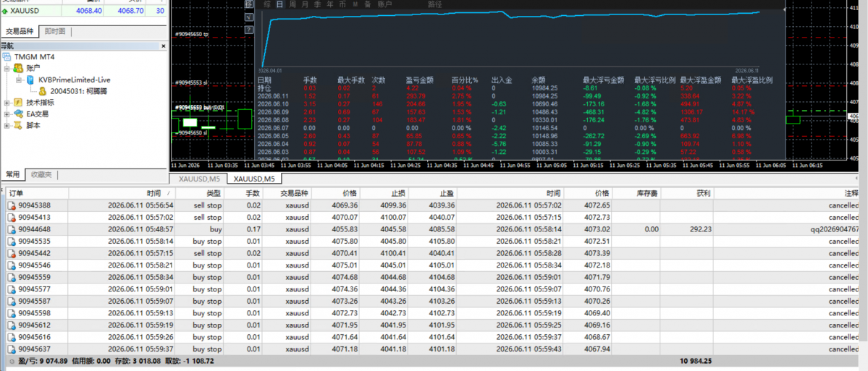The width and height of the screenshot is (868, 371).
Task: Click the order icon of row 90945612
Action: pyautogui.click(x=11, y=325)
